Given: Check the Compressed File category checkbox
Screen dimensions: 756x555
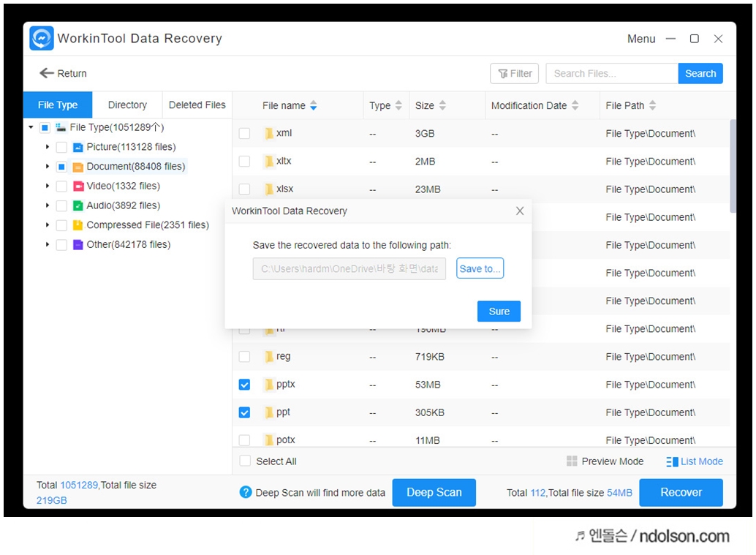Looking at the screenshot, I should 61,225.
